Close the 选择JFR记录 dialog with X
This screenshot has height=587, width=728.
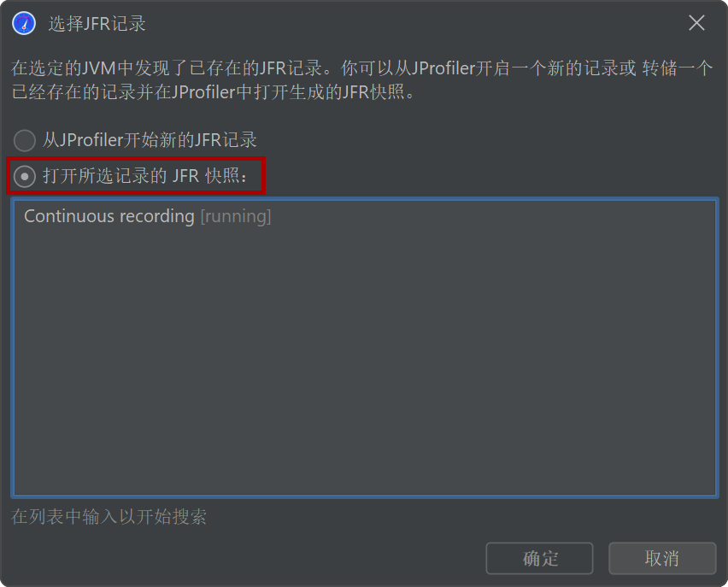pos(696,23)
